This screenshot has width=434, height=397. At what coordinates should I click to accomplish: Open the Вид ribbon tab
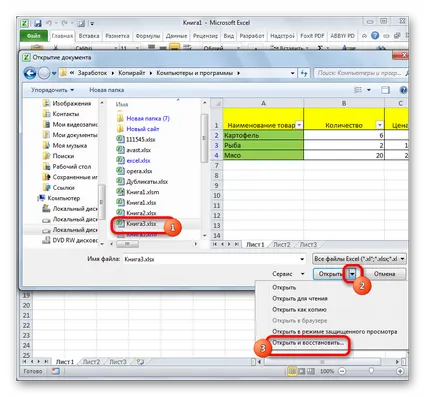coord(229,36)
